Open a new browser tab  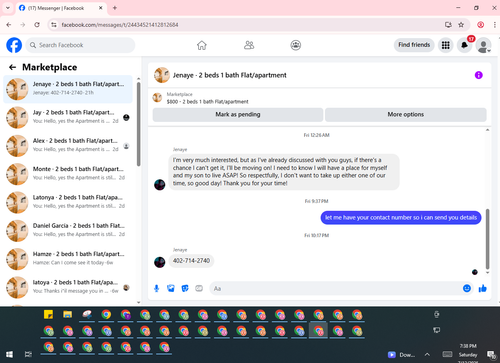pyautogui.click(x=115, y=8)
